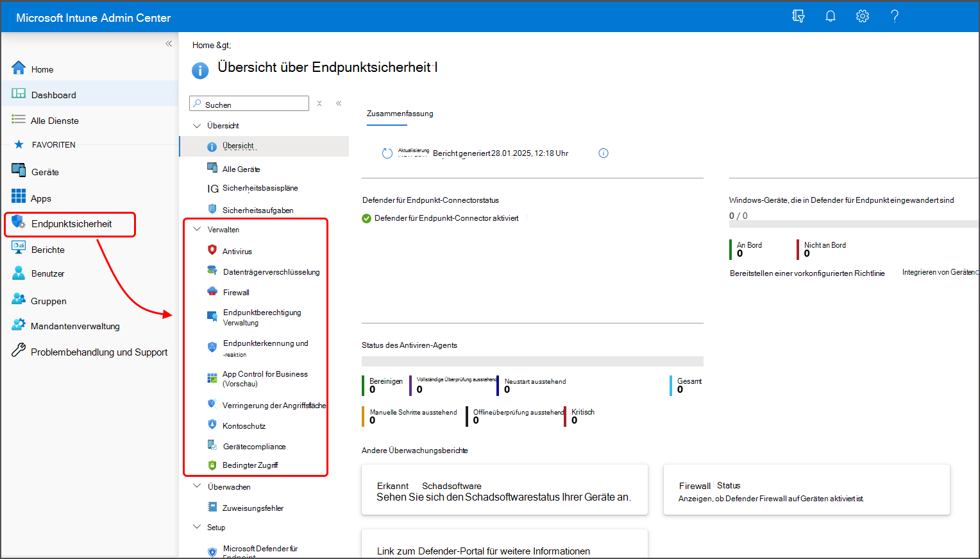980x559 pixels.
Task: Clear the search with the X button
Action: pos(319,103)
